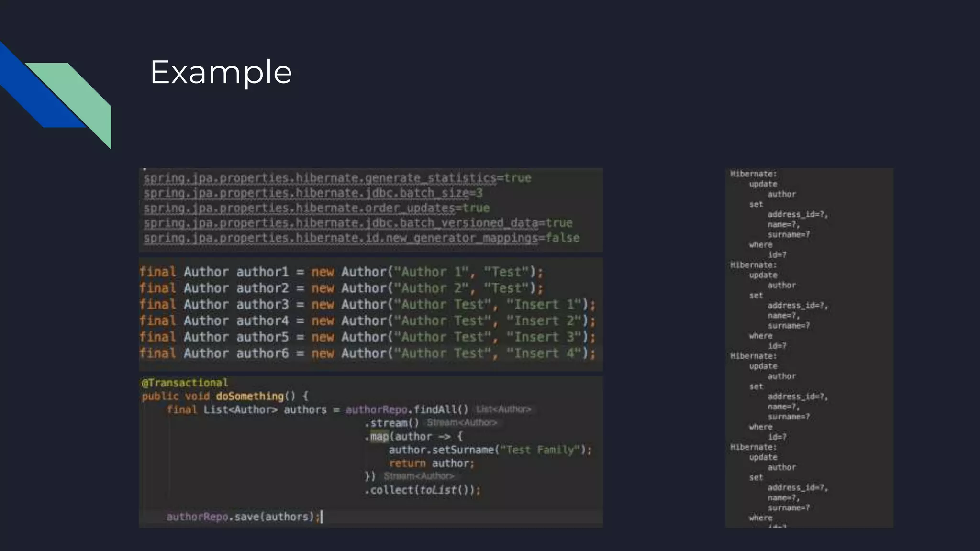Click the highlighted map keyword
980x551 pixels.
pos(379,436)
